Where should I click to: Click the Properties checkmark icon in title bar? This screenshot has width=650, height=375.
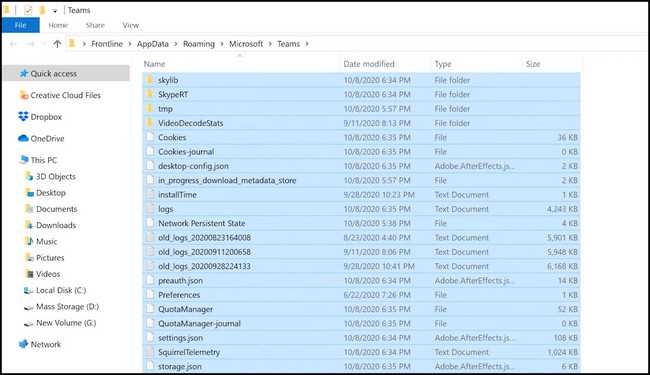pos(28,10)
